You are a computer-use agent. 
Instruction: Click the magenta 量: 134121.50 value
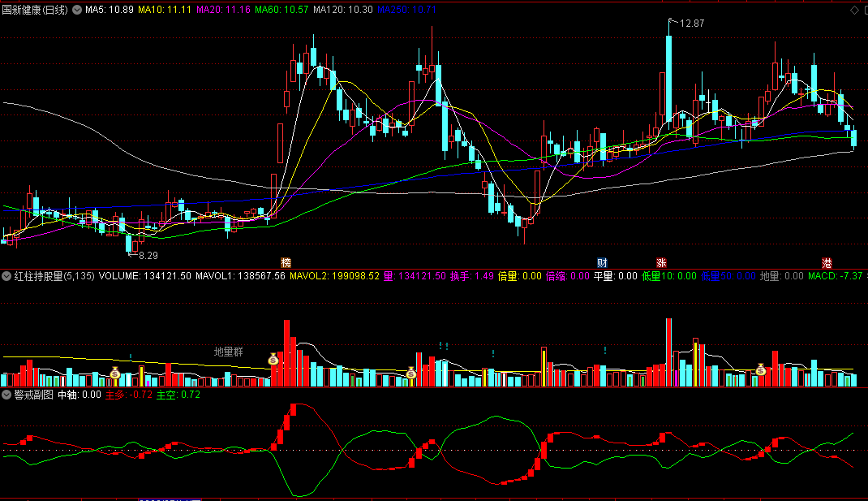point(415,276)
